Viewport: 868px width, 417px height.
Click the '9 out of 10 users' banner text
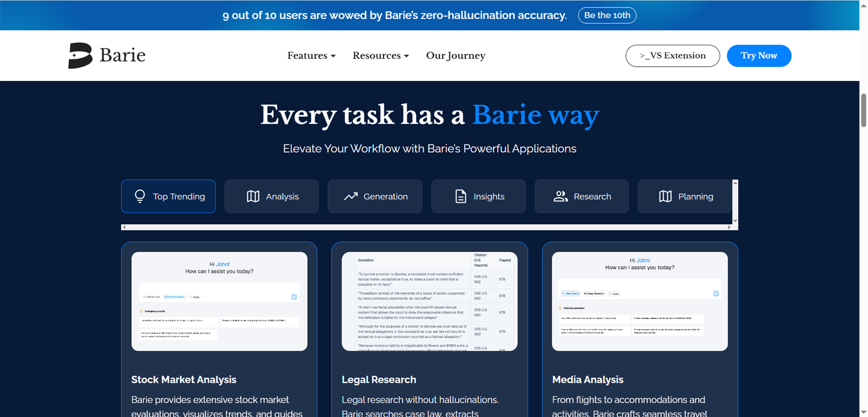[394, 15]
